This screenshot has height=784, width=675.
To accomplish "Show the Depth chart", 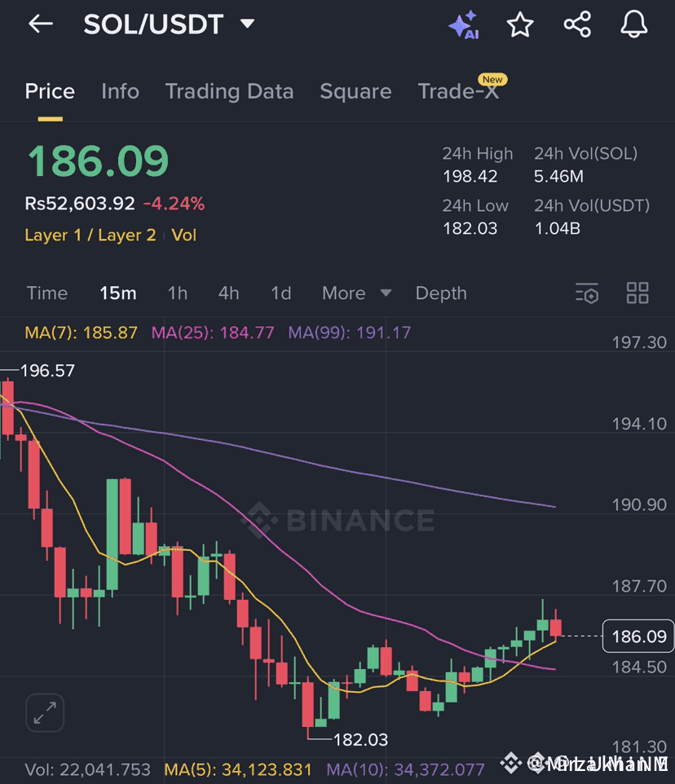I will pyautogui.click(x=441, y=293).
